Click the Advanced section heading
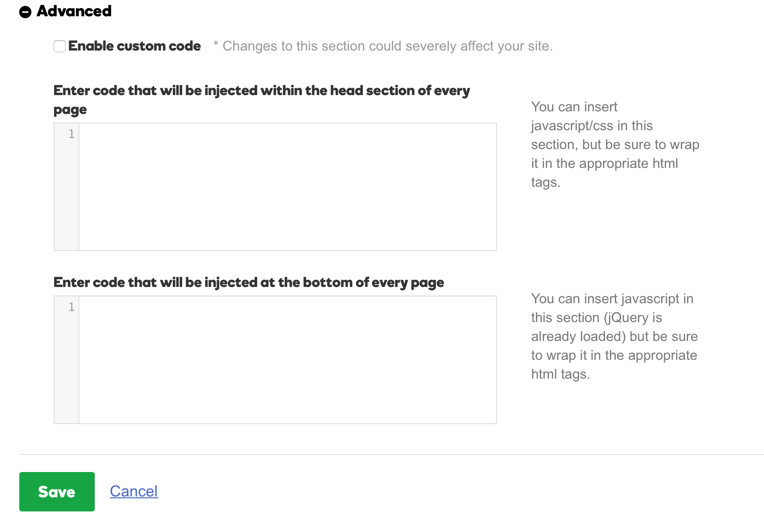 coord(74,11)
